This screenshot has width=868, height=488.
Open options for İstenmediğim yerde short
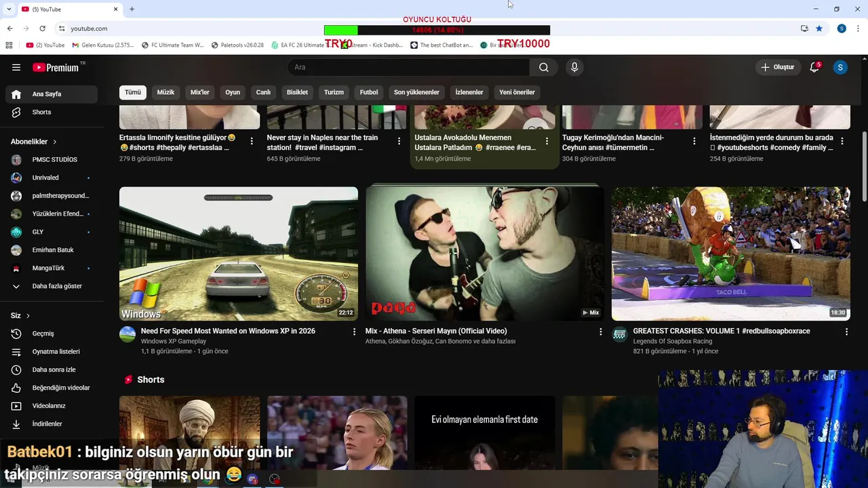[842, 141]
